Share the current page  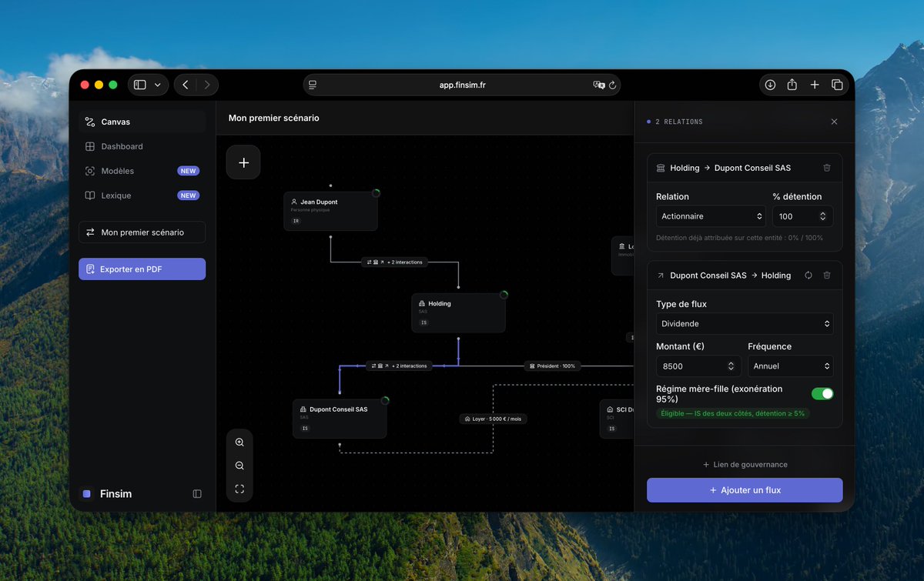792,85
